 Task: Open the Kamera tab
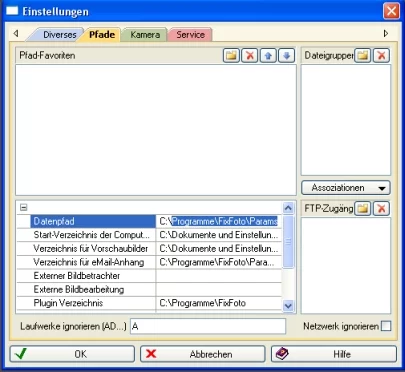point(145,35)
